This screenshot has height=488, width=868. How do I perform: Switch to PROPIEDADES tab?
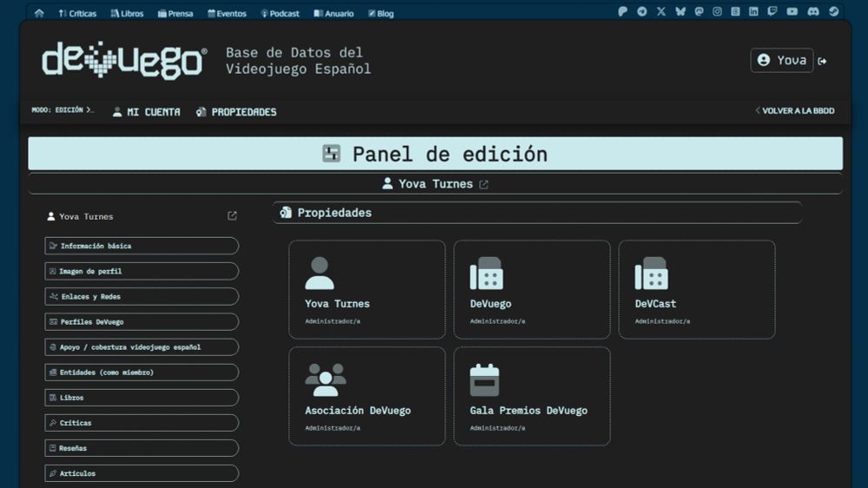coord(236,112)
